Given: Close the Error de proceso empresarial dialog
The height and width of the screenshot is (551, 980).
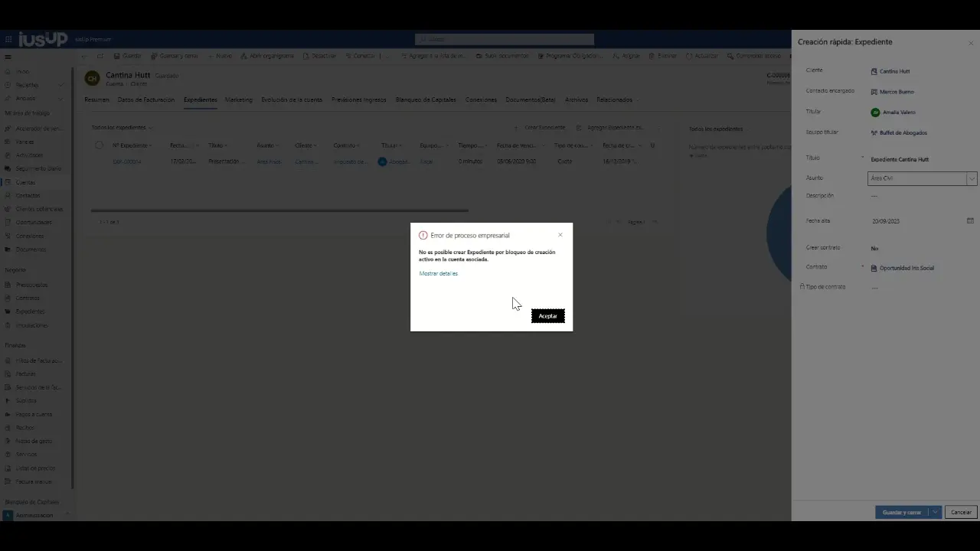Looking at the screenshot, I should click(x=560, y=235).
